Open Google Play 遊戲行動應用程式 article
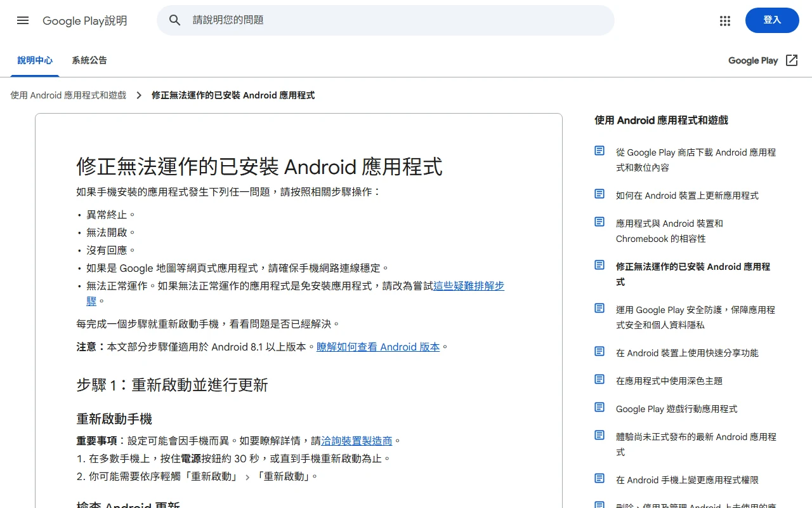This screenshot has width=812, height=508. point(677,409)
